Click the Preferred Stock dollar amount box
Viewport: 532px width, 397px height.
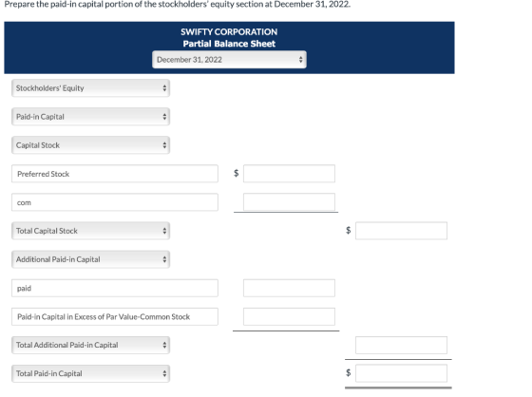(x=289, y=174)
